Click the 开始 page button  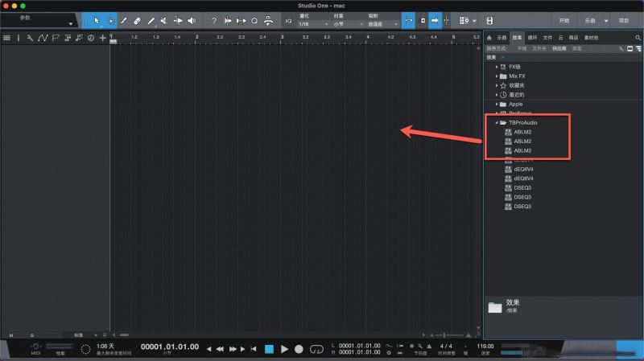(x=563, y=20)
